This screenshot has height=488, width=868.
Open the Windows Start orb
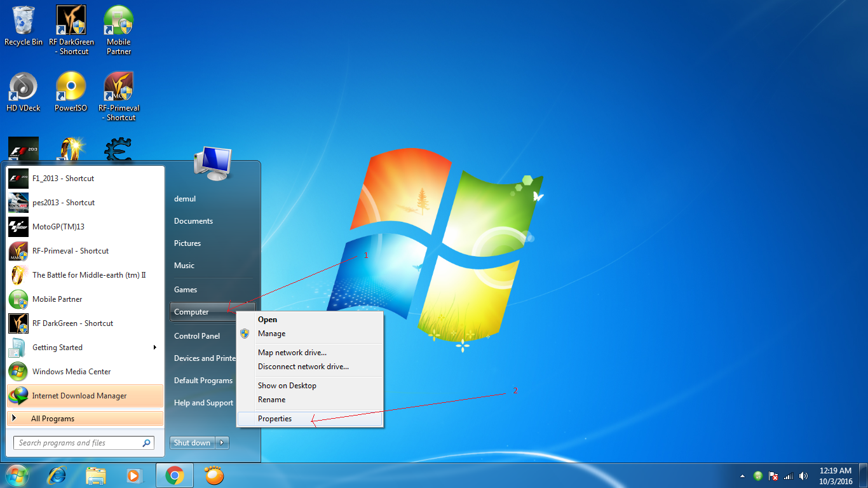(x=17, y=475)
